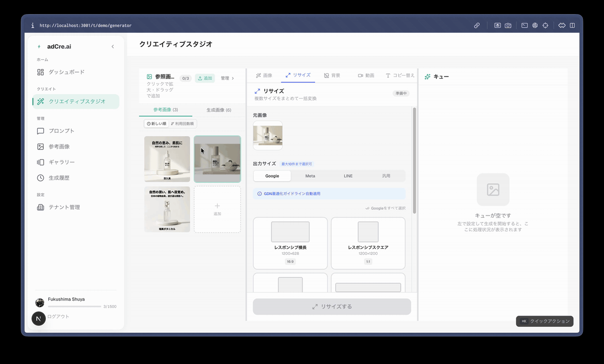This screenshot has width=604, height=364.
Task: Switch to the 生成画像 (6) tab
Action: (x=218, y=110)
